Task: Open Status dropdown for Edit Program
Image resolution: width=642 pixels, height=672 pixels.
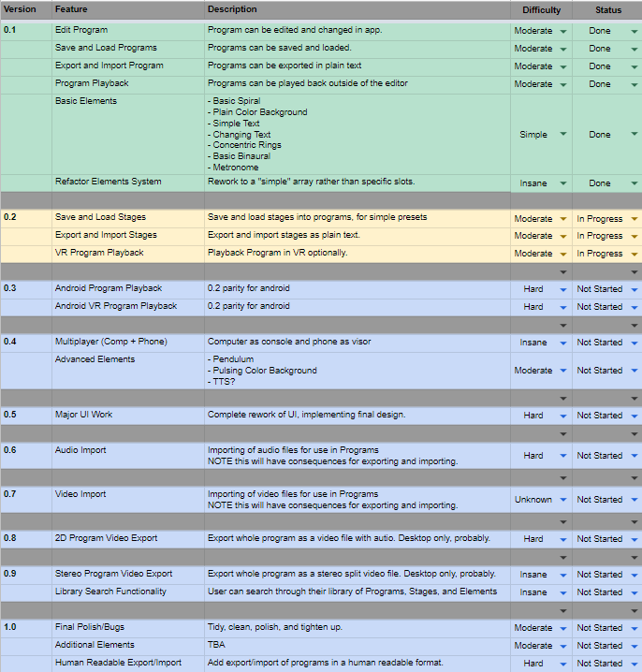Action: [x=635, y=31]
